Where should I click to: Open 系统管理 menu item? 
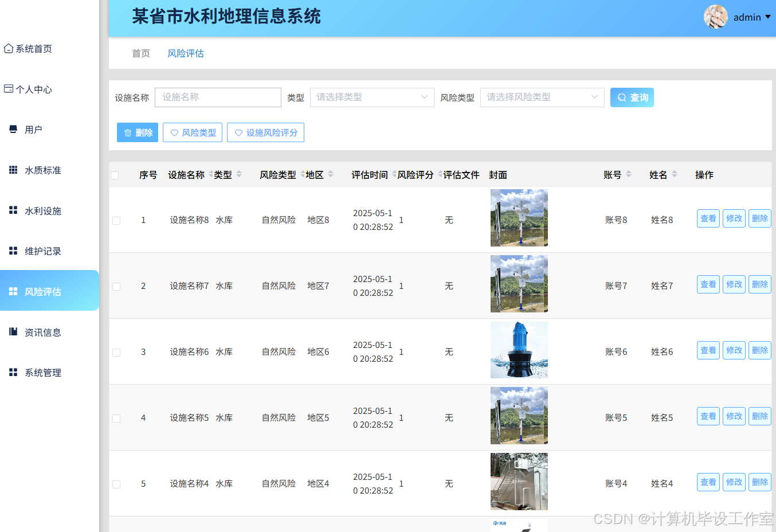[43, 373]
